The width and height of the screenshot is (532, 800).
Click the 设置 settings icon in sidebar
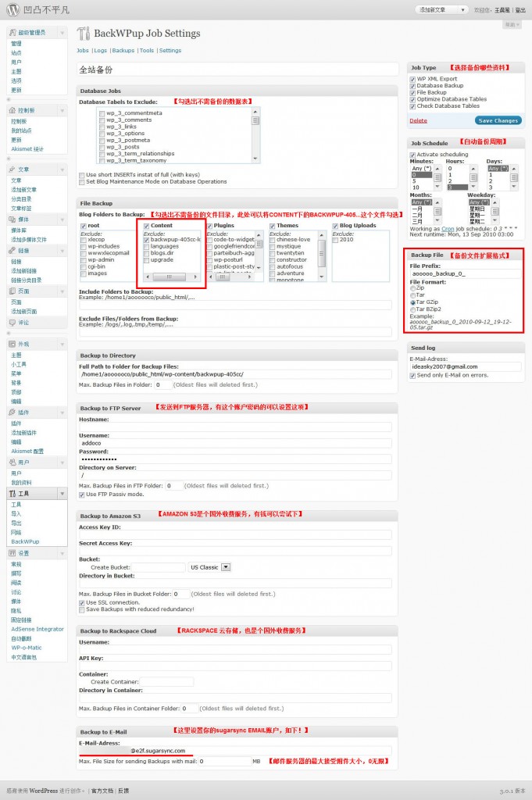tap(12, 553)
